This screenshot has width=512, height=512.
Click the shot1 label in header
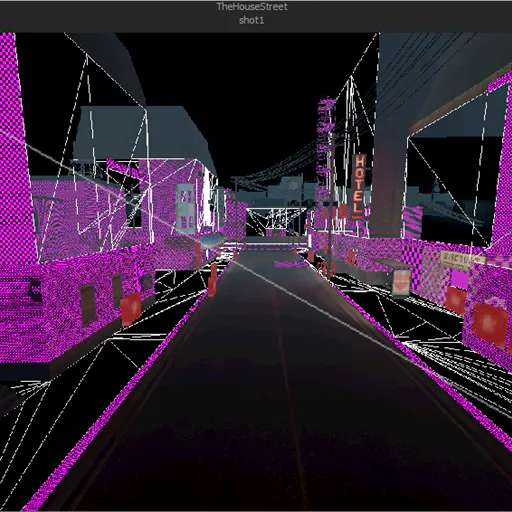pyautogui.click(x=251, y=20)
